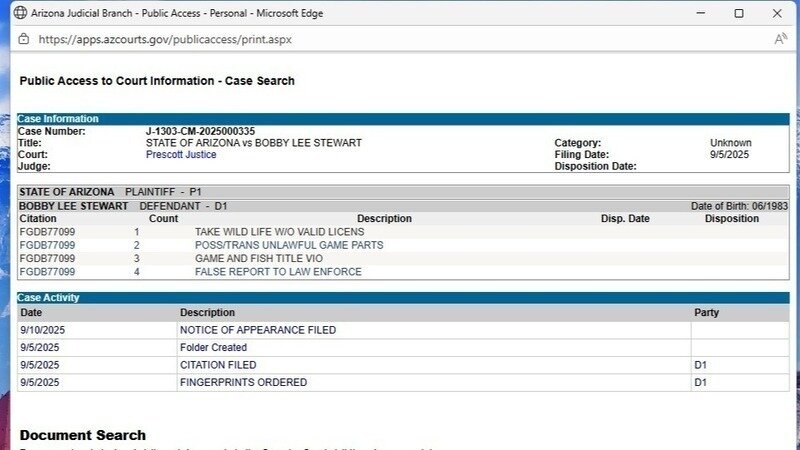Activate the Read Aloud icon in address bar
The height and width of the screenshot is (450, 800).
(x=780, y=39)
